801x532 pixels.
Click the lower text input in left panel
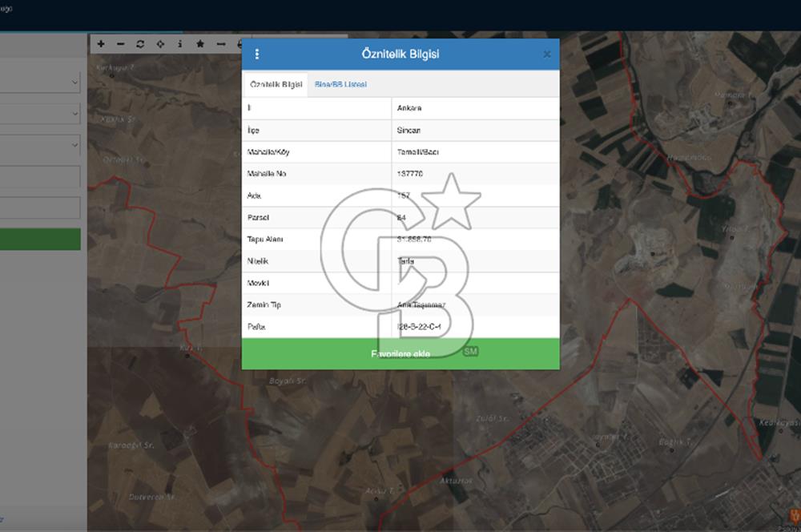40,208
